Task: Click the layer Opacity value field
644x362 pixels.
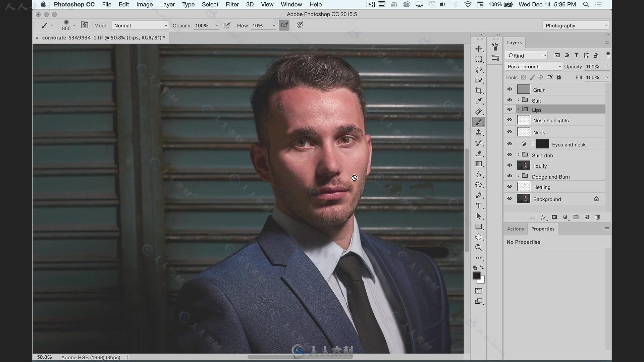Action: [594, 67]
